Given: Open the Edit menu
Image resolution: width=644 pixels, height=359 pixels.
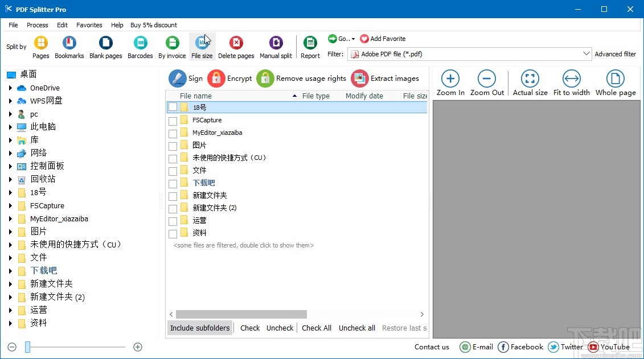Looking at the screenshot, I should [63, 25].
